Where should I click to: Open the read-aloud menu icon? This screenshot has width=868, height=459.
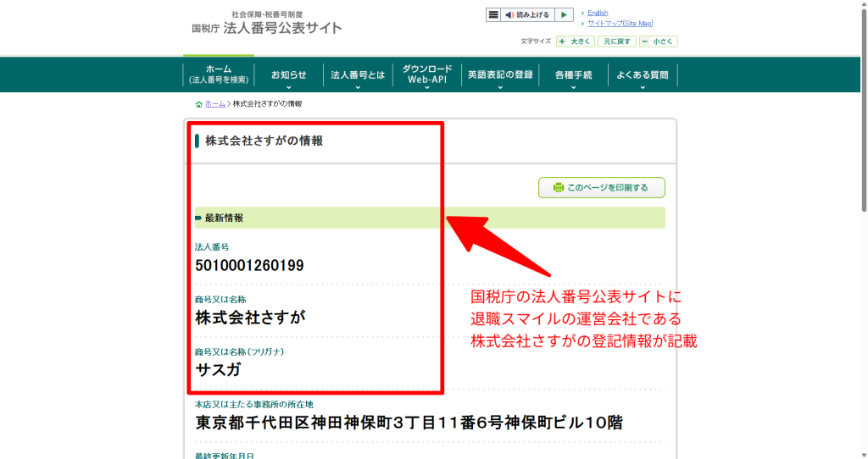(x=492, y=15)
